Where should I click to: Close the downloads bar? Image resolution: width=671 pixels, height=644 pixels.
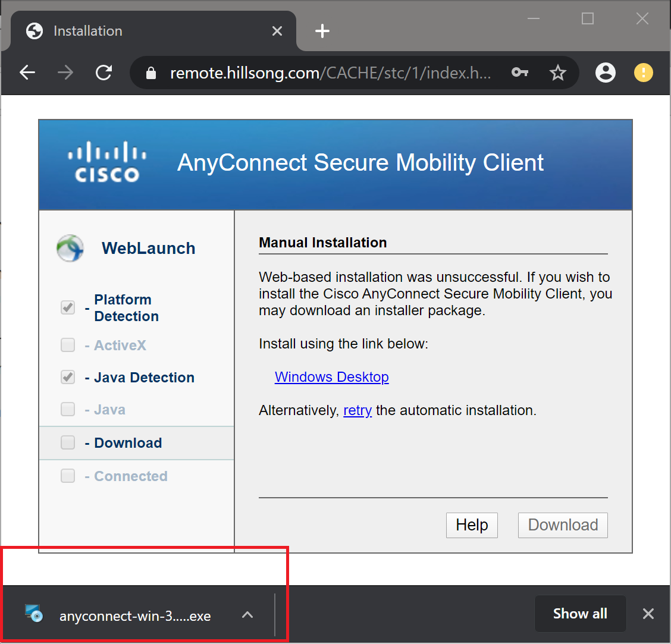(x=648, y=614)
